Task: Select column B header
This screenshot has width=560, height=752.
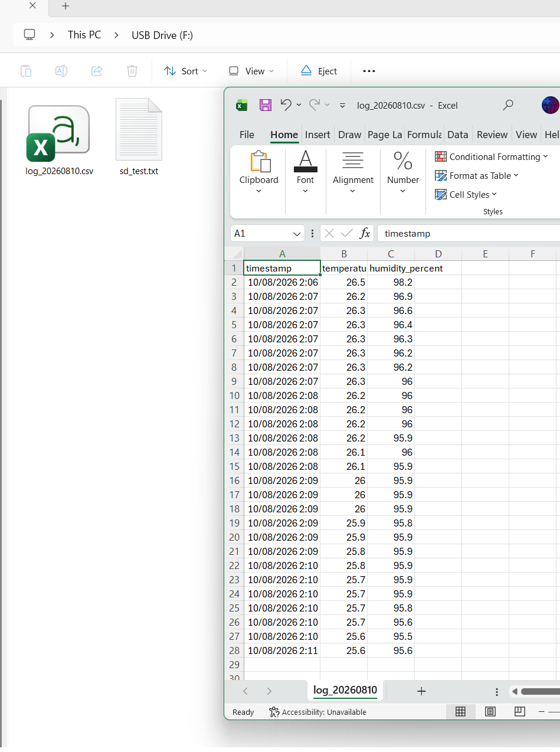Action: (344, 254)
